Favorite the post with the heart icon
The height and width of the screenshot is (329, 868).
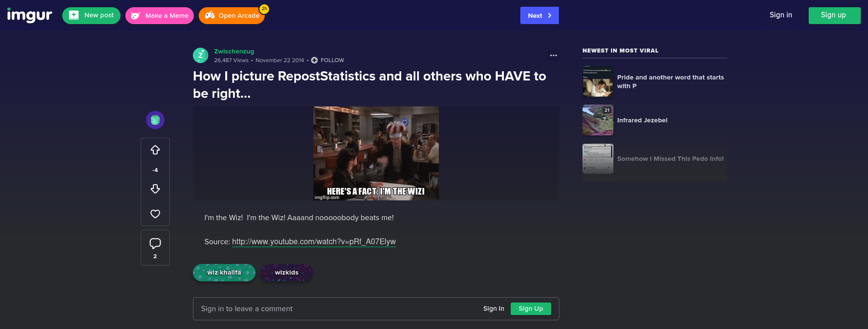tap(155, 214)
